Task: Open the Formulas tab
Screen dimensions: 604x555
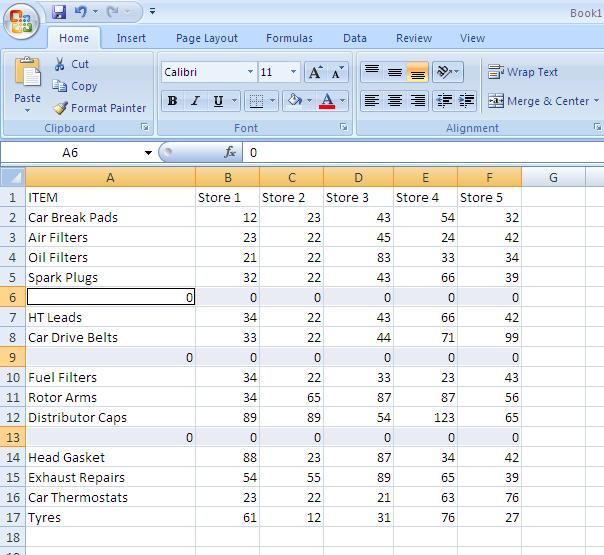Action: pyautogui.click(x=289, y=38)
